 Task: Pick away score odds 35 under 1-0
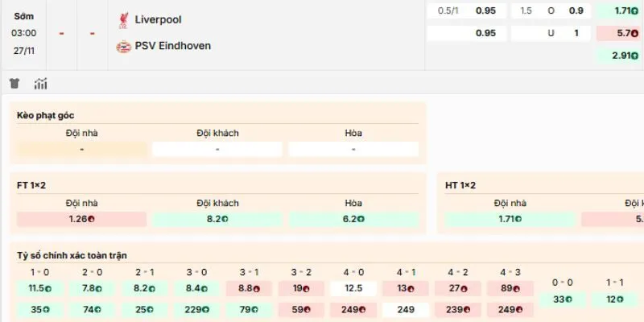[x=40, y=310]
